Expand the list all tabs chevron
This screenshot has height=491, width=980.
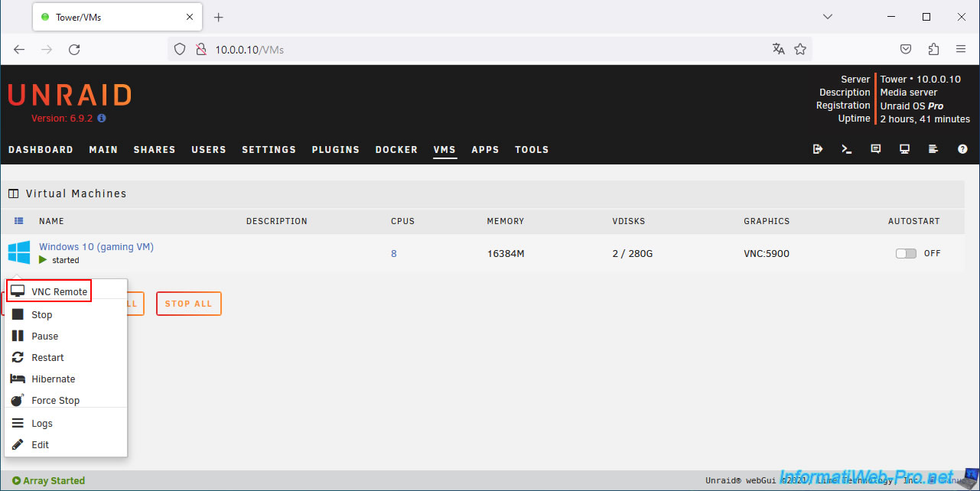(827, 17)
